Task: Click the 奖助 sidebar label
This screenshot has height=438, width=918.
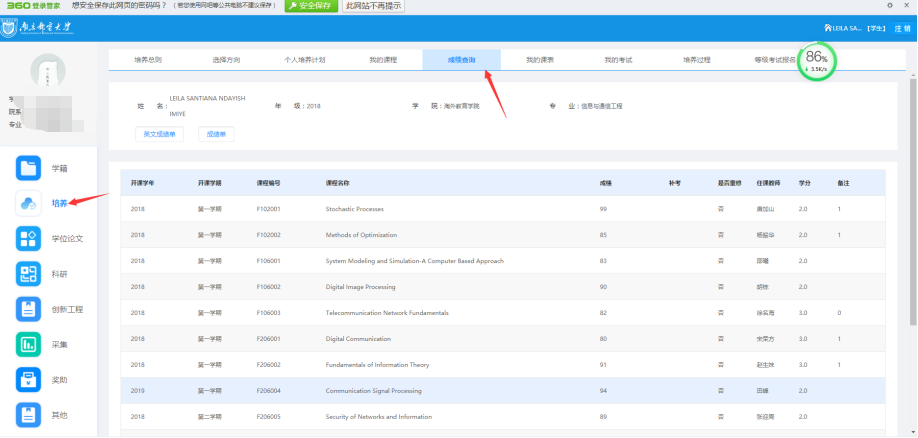Action: point(60,380)
